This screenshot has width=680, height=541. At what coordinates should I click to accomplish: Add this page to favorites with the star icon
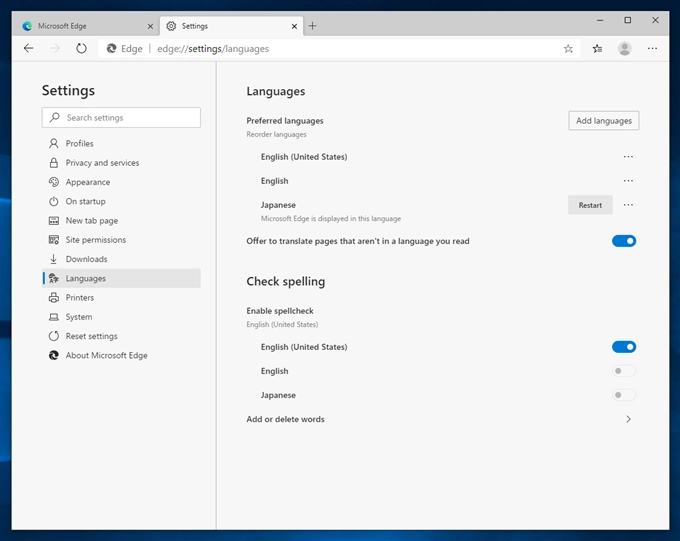click(x=568, y=49)
